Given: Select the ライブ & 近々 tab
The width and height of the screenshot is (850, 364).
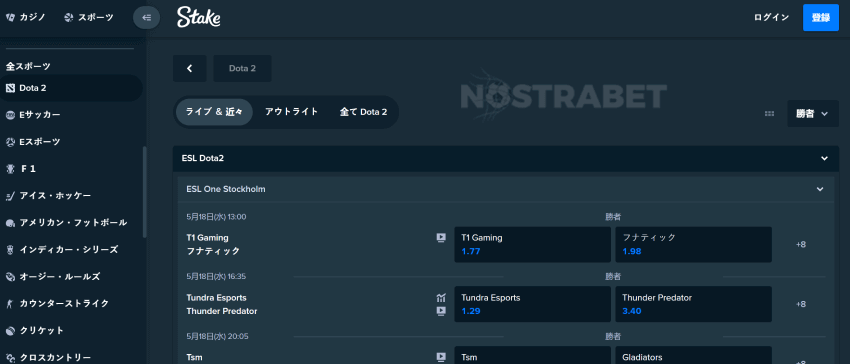Looking at the screenshot, I should pos(214,112).
